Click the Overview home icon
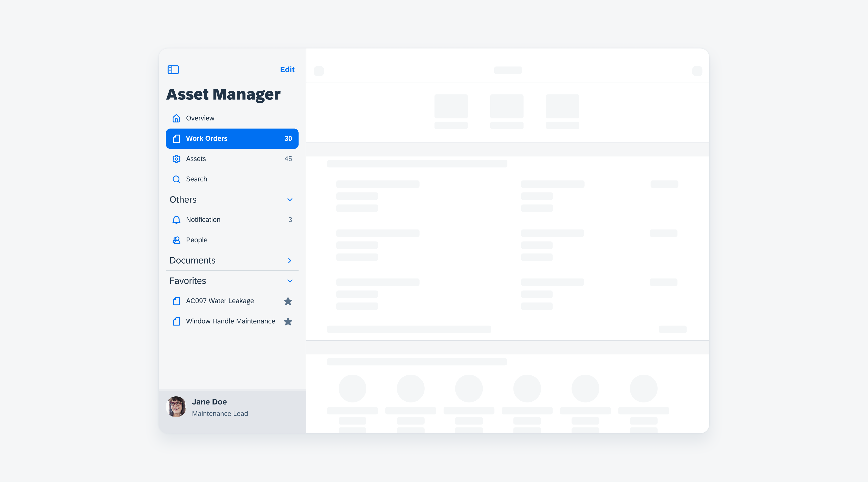This screenshot has height=482, width=868. pyautogui.click(x=177, y=118)
